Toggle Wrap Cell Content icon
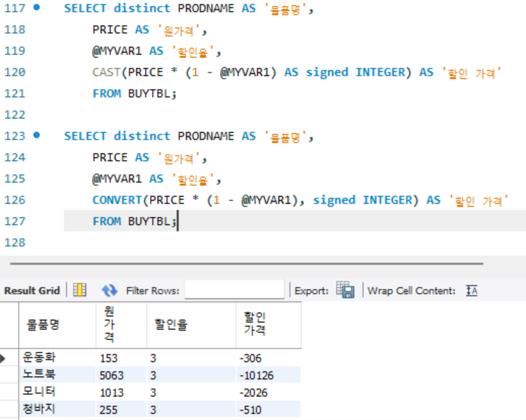Viewport: 526px width, 420px height. [x=471, y=291]
